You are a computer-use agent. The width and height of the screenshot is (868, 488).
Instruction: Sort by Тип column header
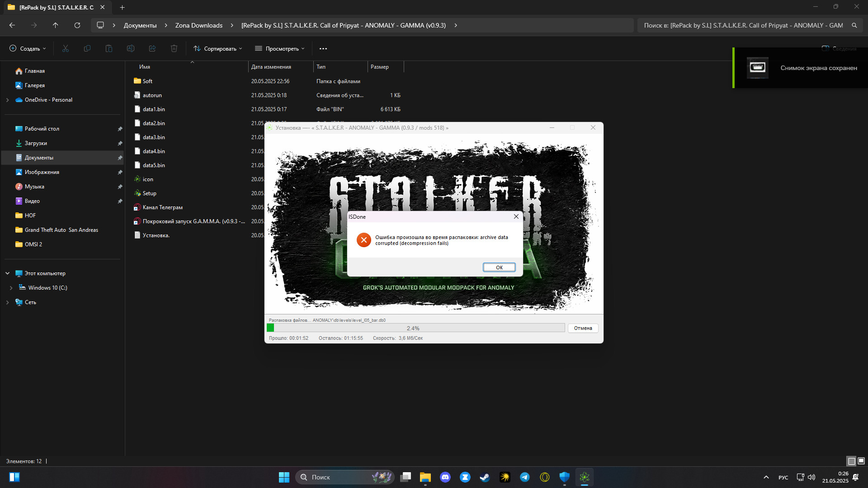[x=340, y=67]
